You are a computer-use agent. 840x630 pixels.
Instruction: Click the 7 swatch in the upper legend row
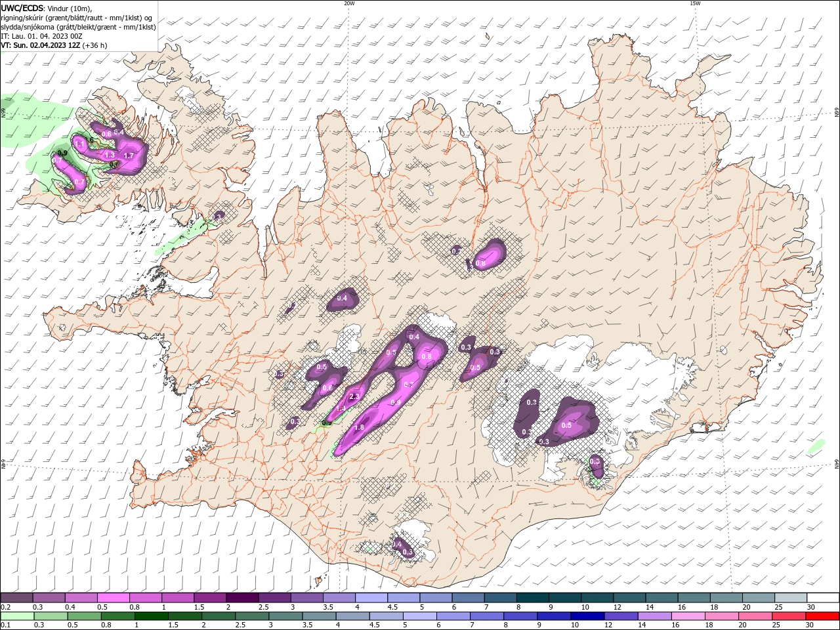[x=500, y=598]
